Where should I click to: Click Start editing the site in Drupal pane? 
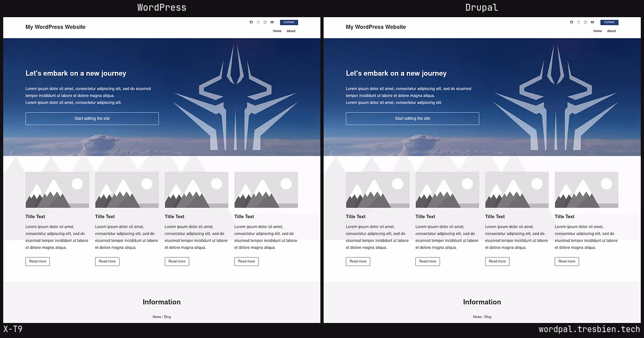pos(412,119)
